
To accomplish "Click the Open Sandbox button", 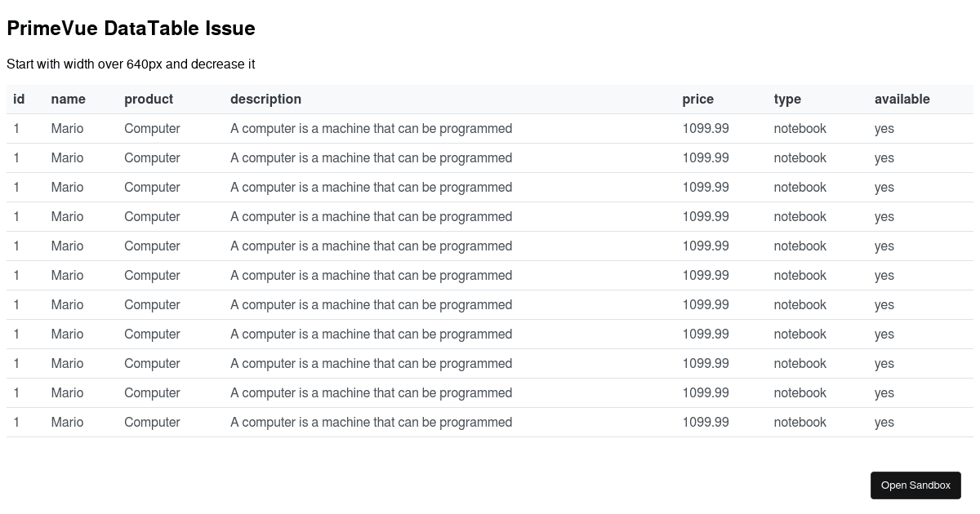I will 915,485.
